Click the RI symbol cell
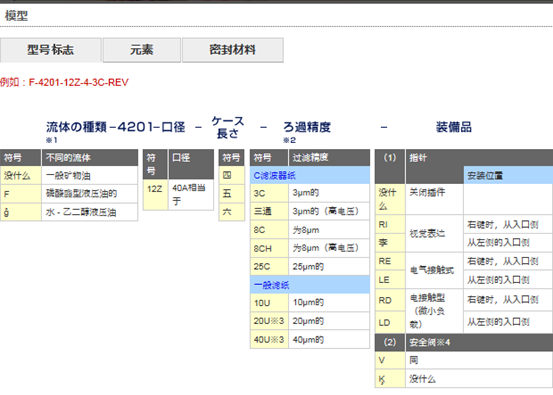The height and width of the screenshot is (395, 553). tap(390, 224)
